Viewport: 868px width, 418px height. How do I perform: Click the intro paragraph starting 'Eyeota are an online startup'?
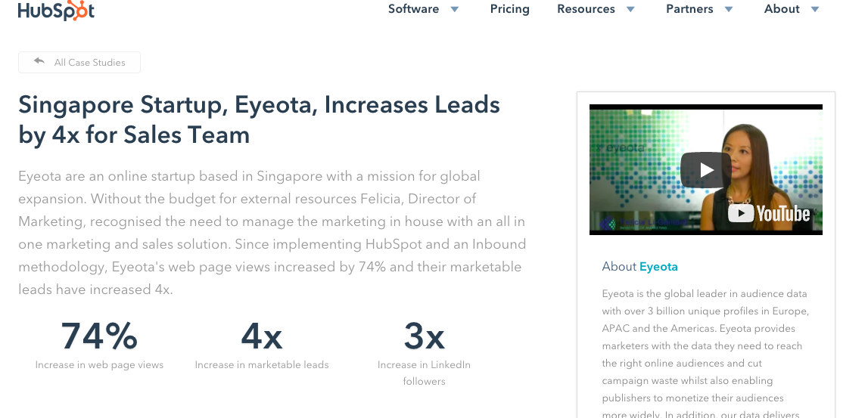(x=272, y=233)
